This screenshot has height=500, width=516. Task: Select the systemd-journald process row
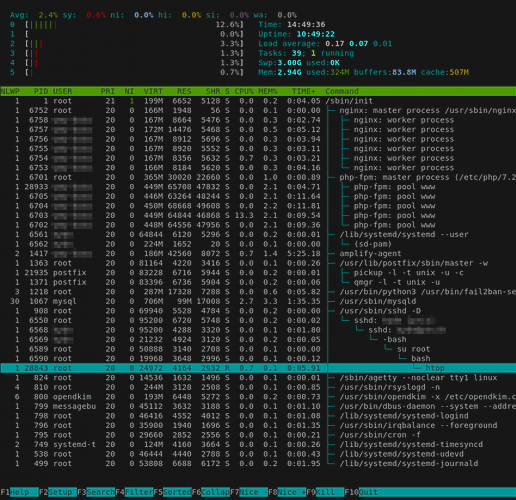point(258,464)
